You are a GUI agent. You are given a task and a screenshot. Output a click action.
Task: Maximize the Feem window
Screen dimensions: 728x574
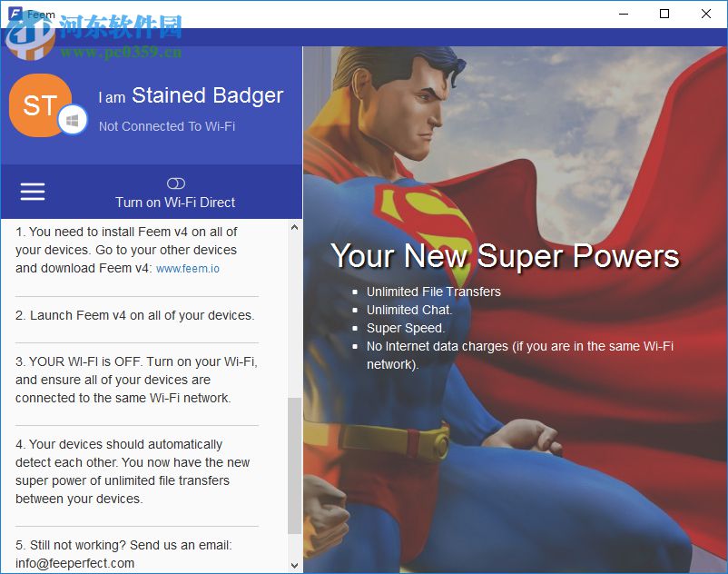click(x=664, y=14)
